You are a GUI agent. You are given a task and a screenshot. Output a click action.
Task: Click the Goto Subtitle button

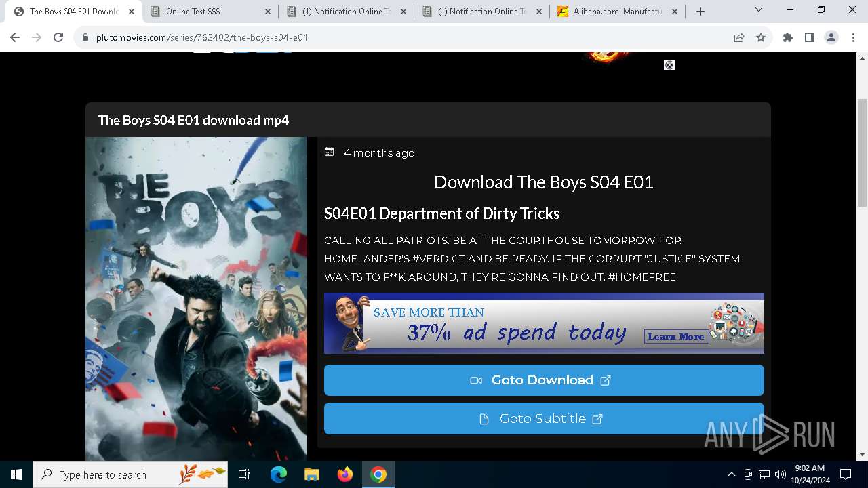point(544,419)
